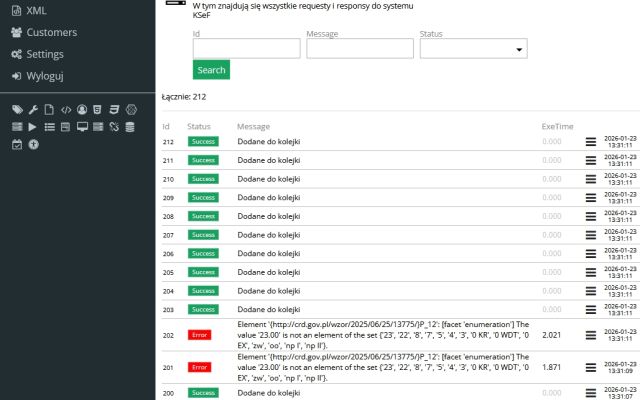Open hamburger menu for row 212

tap(591, 142)
